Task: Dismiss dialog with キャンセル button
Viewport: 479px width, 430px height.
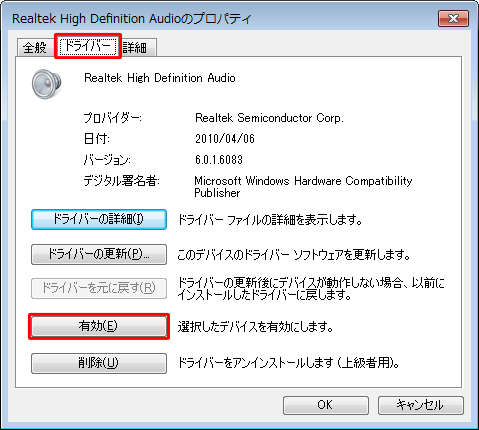Action: pyautogui.click(x=421, y=405)
